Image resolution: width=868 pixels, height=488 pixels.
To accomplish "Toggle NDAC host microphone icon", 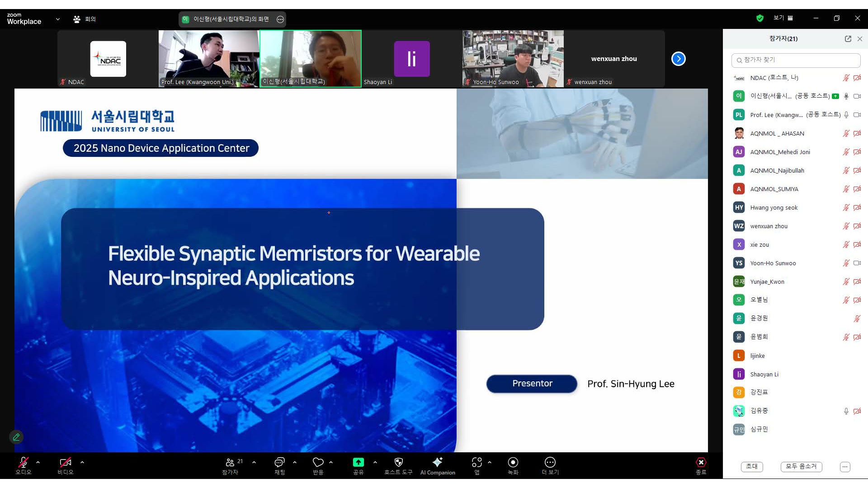I will coord(846,78).
